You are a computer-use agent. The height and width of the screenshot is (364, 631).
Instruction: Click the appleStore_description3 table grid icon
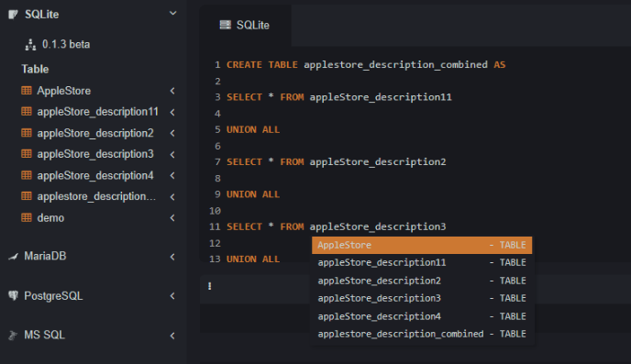click(x=27, y=154)
